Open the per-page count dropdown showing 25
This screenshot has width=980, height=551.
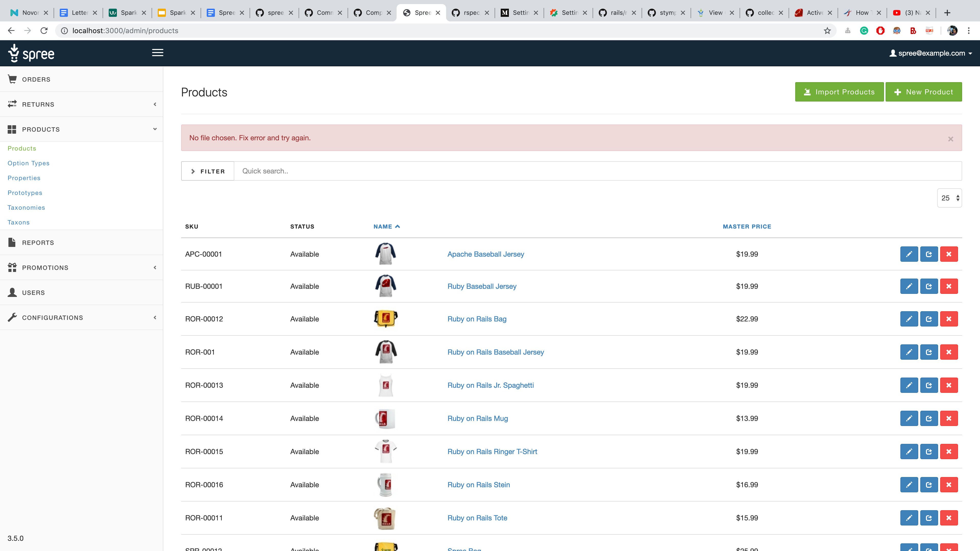pos(949,198)
